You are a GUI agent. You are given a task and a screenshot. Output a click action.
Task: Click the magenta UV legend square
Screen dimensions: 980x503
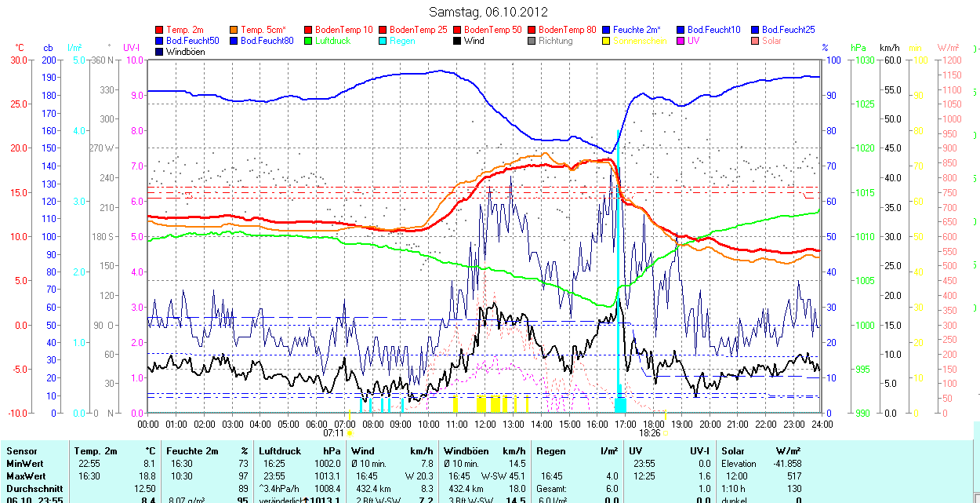681,41
